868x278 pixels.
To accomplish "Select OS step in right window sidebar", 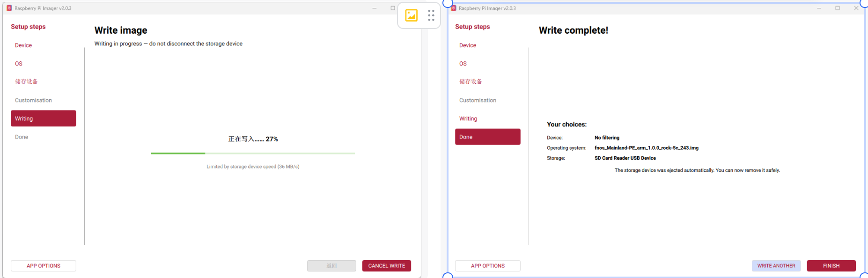I will pyautogui.click(x=463, y=64).
